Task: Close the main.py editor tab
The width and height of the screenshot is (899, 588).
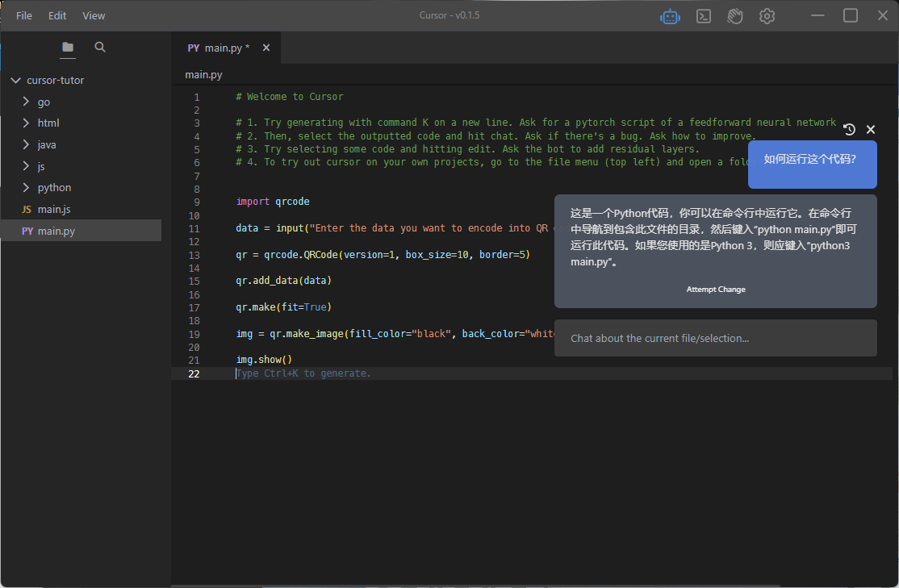Action: click(x=266, y=48)
